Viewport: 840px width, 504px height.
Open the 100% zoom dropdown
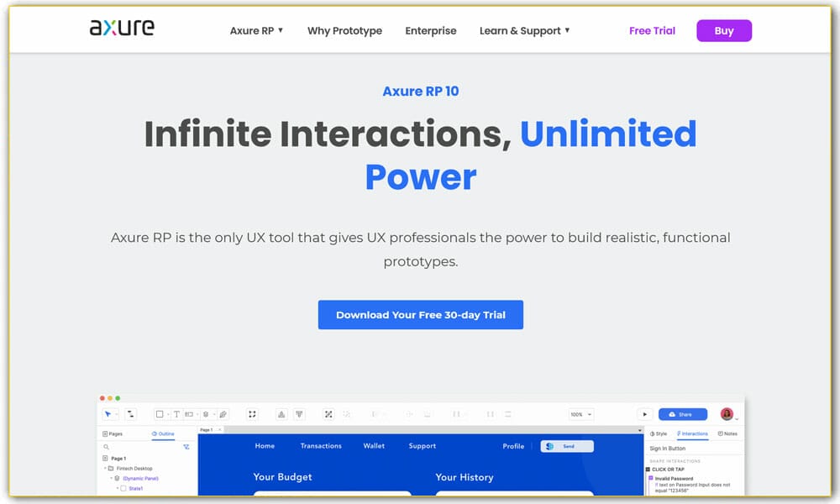[x=580, y=414]
